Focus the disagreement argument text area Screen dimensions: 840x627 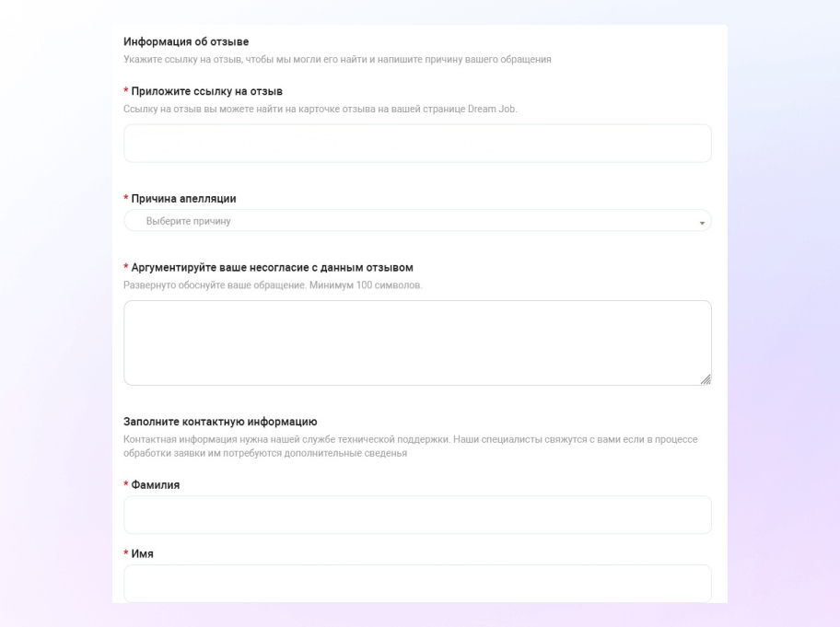417,343
